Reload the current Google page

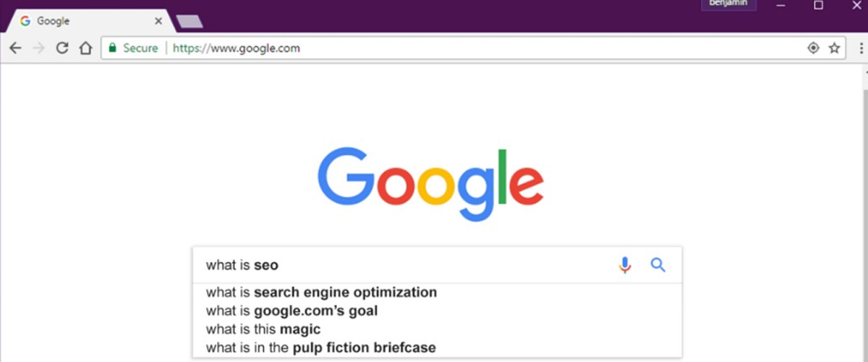click(x=62, y=49)
